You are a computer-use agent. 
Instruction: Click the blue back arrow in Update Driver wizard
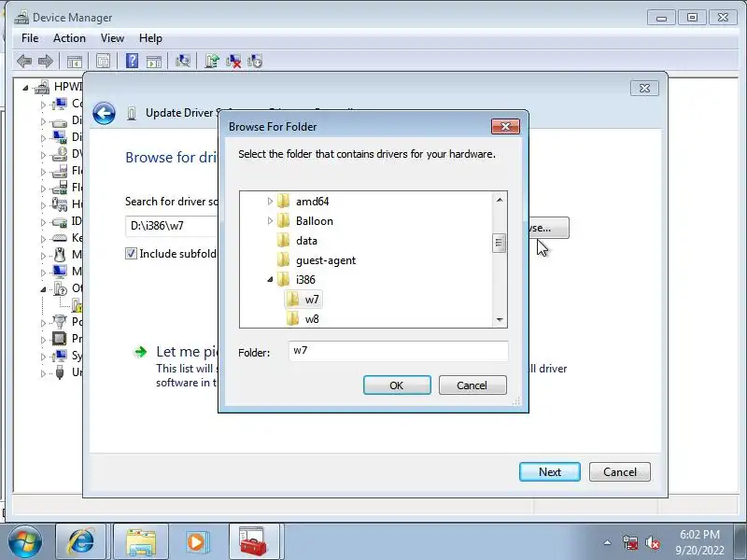[104, 113]
